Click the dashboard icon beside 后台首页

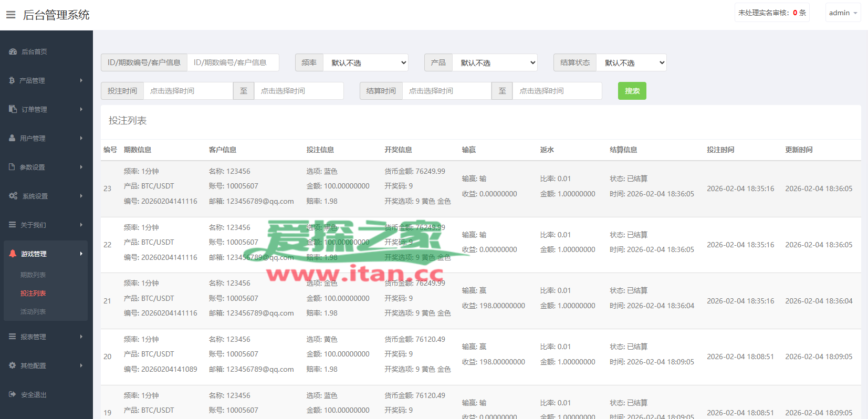13,51
